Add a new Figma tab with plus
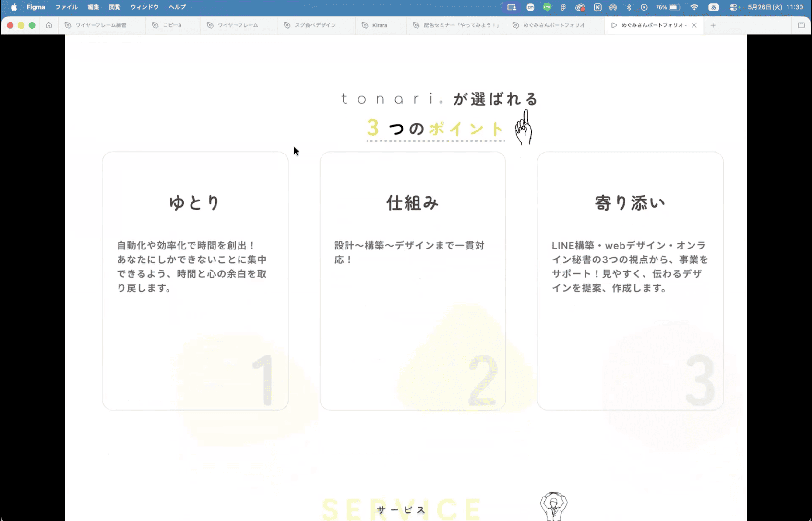The width and height of the screenshot is (812, 521). point(713,25)
